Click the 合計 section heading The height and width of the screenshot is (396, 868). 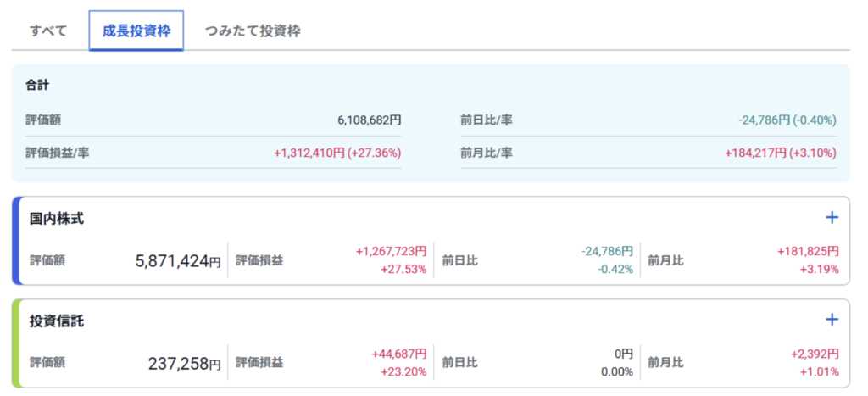[x=37, y=86]
